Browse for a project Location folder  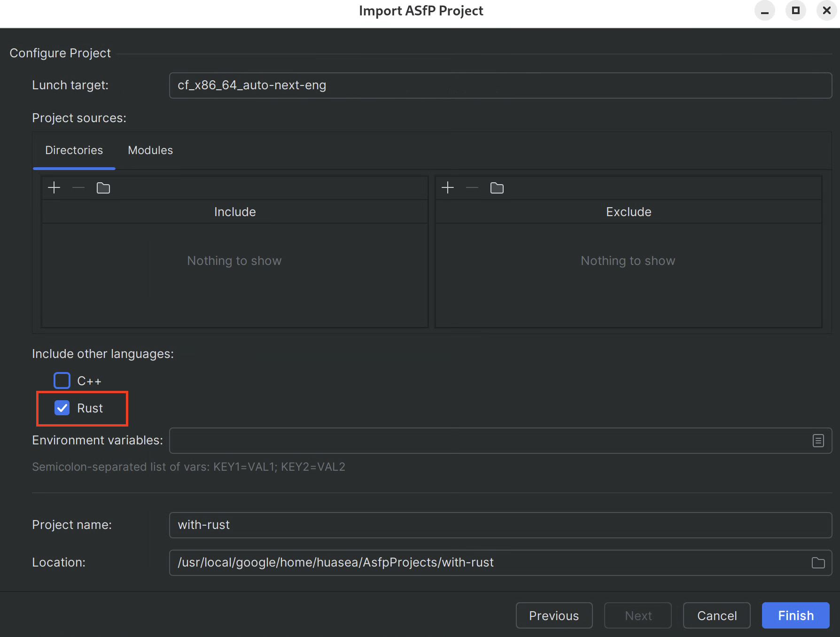pos(818,562)
